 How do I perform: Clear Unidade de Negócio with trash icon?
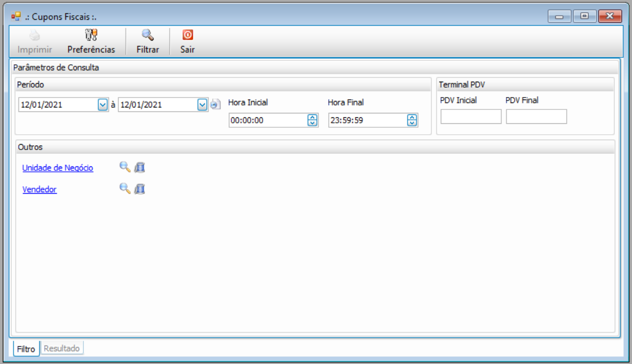pos(140,167)
